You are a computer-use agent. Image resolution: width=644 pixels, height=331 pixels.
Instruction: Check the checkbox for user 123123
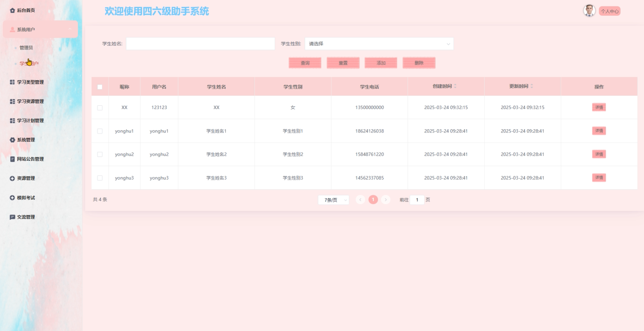[100, 108]
